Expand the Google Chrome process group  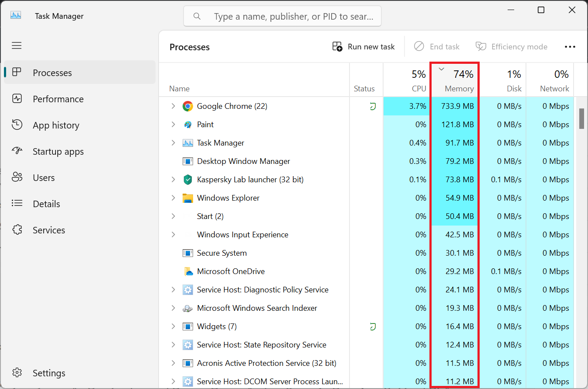pos(173,106)
